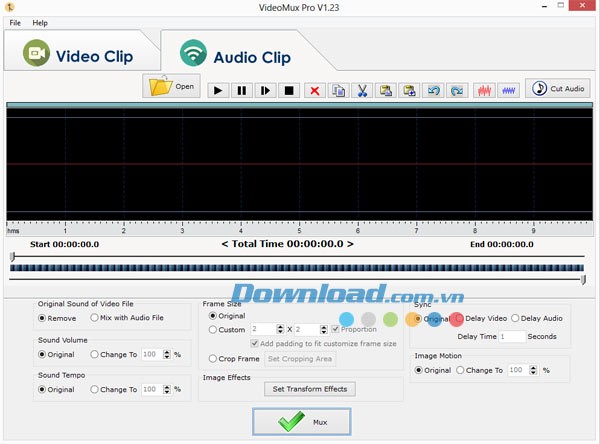Click the Cut Audio button
The height and width of the screenshot is (444, 600).
point(558,88)
